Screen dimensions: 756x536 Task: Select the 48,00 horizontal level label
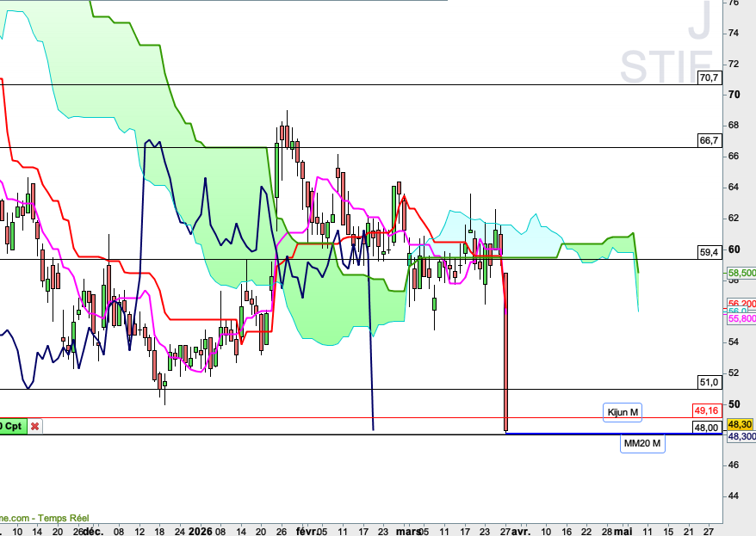pyautogui.click(x=707, y=427)
